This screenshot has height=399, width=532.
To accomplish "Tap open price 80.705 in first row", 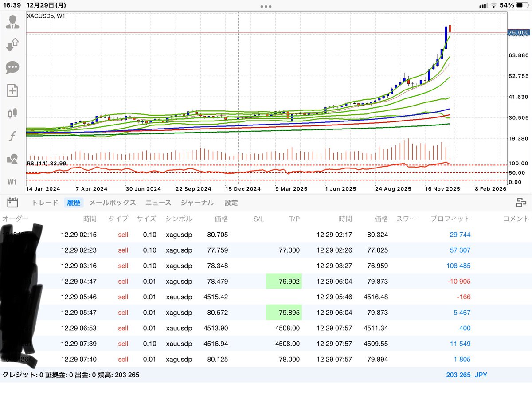I will click(x=217, y=235).
